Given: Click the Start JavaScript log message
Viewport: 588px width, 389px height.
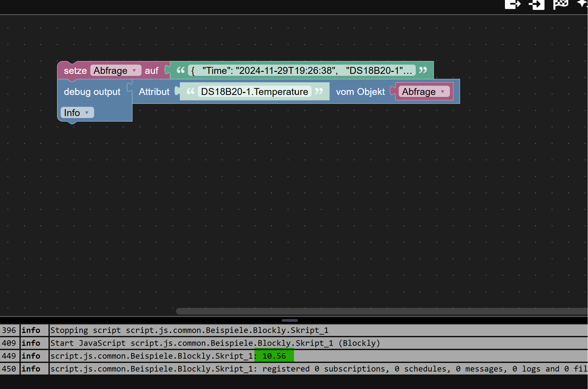Looking at the screenshot, I should tap(215, 343).
